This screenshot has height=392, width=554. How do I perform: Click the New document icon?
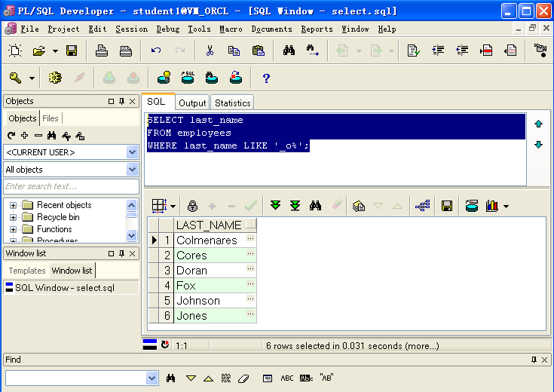(15, 51)
